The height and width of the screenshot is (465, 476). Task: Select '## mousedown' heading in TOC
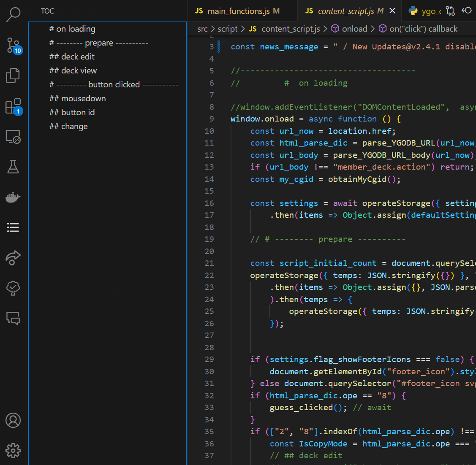click(x=78, y=98)
